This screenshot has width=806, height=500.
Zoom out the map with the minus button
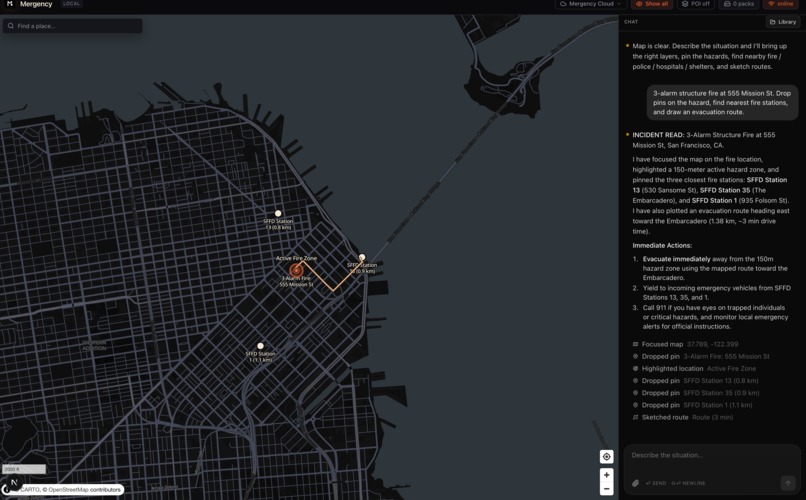pyautogui.click(x=607, y=488)
